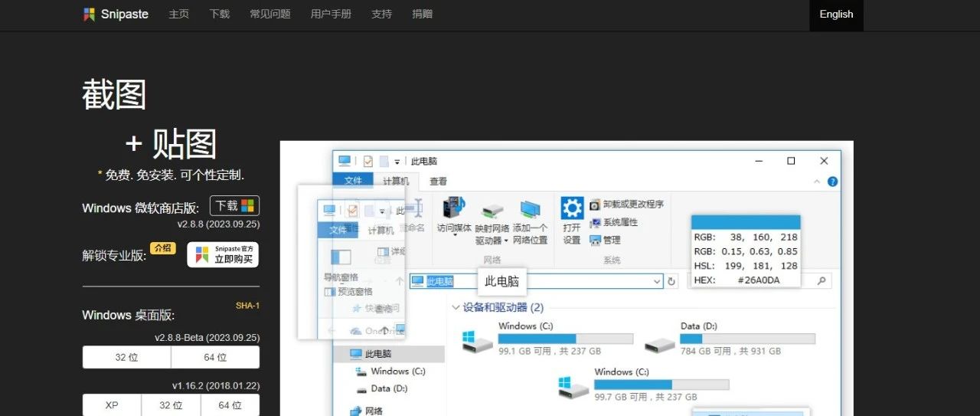This screenshot has width=980, height=416.
Task: Download the v2.8.8-Beta 64 位 build
Action: (215, 357)
